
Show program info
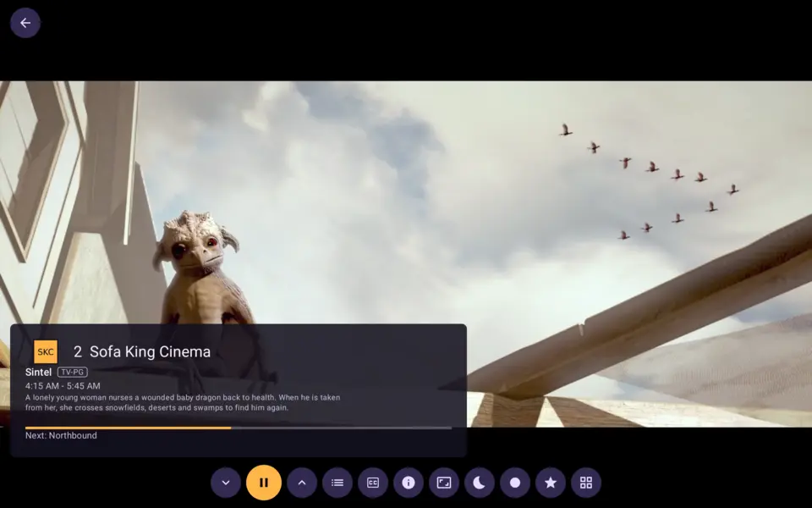click(409, 483)
